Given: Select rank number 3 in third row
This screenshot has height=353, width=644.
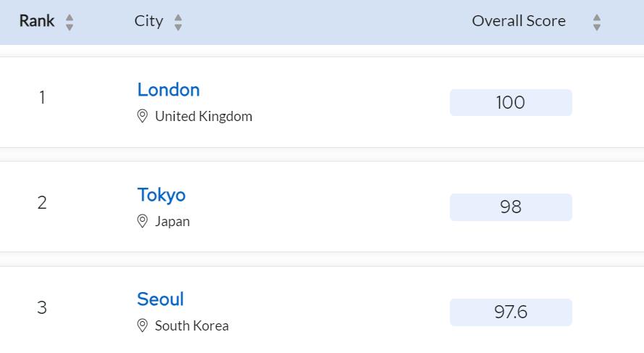Looking at the screenshot, I should tap(42, 307).
